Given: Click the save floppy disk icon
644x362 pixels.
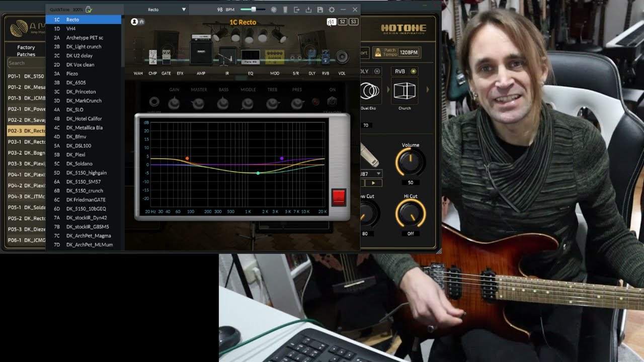Looking at the screenshot, I should 320,10.
